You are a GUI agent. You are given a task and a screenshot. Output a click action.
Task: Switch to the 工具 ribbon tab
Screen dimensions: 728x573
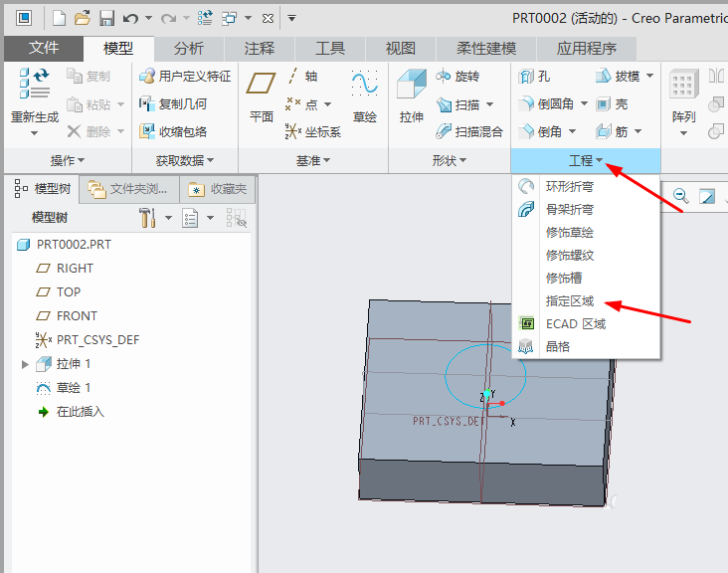(329, 49)
